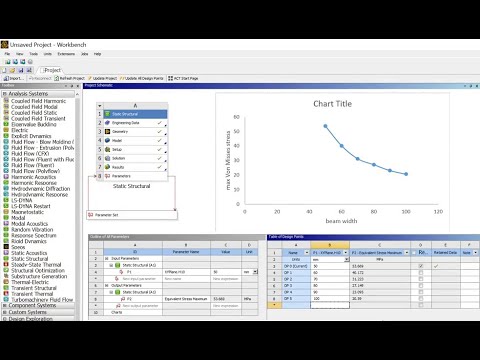Screen dimensions: 480x360
Task: Click the new design point P1 input cell
Action: coord(330,305)
